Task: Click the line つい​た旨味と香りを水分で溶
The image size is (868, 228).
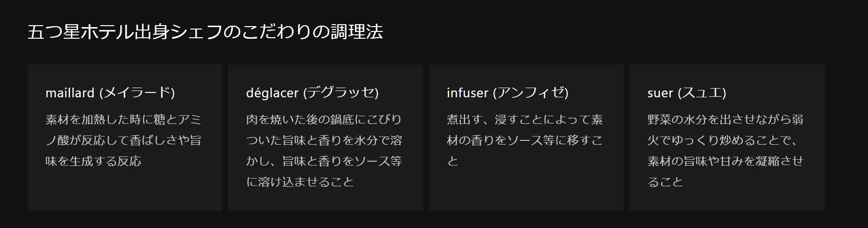Action: [x=324, y=140]
